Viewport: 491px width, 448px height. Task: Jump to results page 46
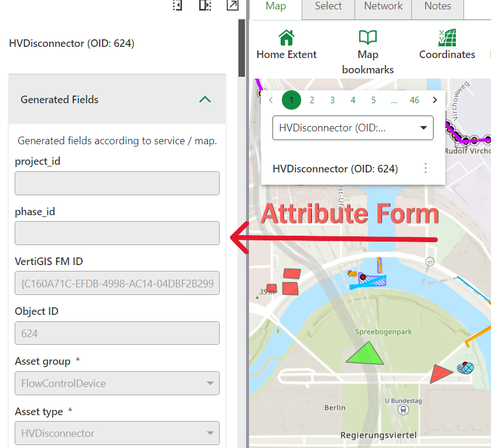click(x=414, y=100)
